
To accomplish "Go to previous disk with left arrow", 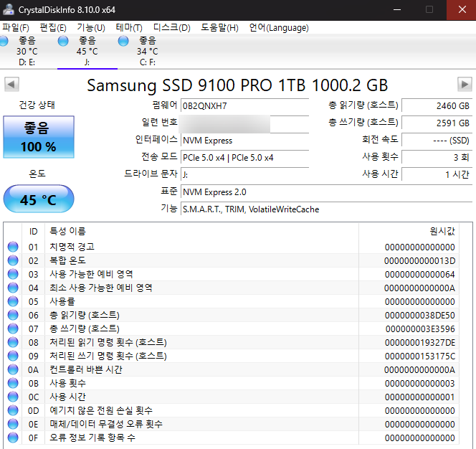I will pyautogui.click(x=11, y=84).
